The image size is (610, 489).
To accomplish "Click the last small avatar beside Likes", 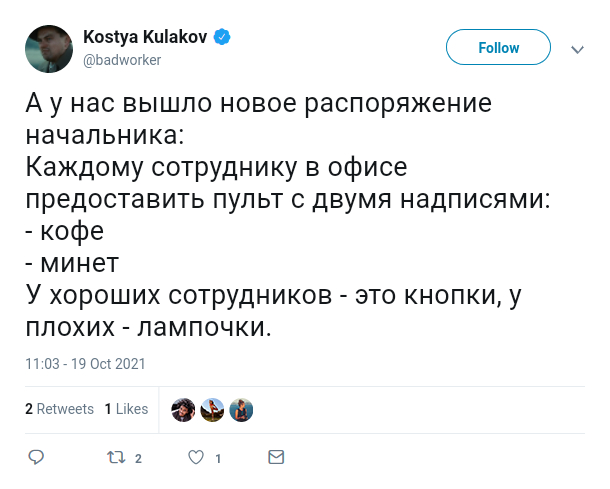I will pyautogui.click(x=240, y=409).
